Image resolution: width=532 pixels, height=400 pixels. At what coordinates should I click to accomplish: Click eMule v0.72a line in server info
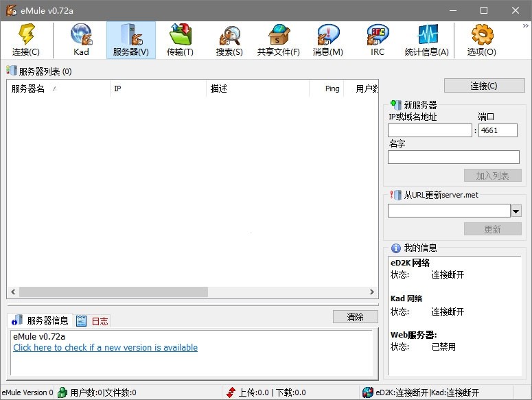pos(39,337)
